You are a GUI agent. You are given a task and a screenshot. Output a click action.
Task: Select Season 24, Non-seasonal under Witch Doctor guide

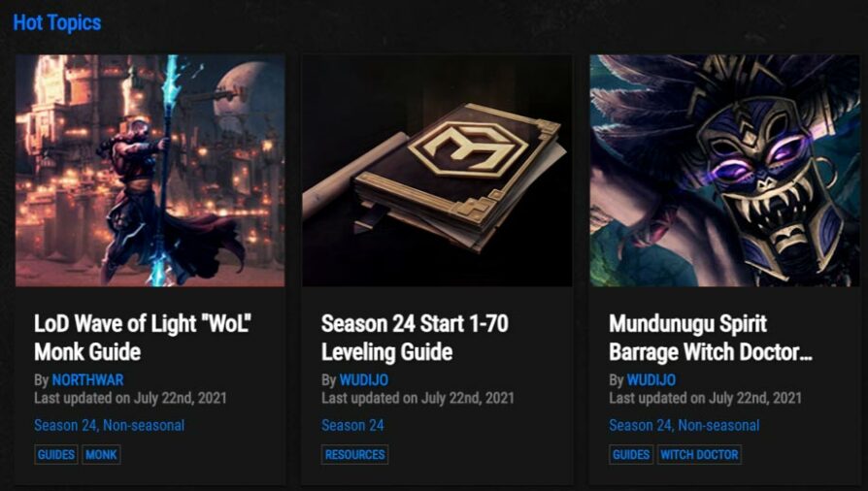tap(684, 425)
